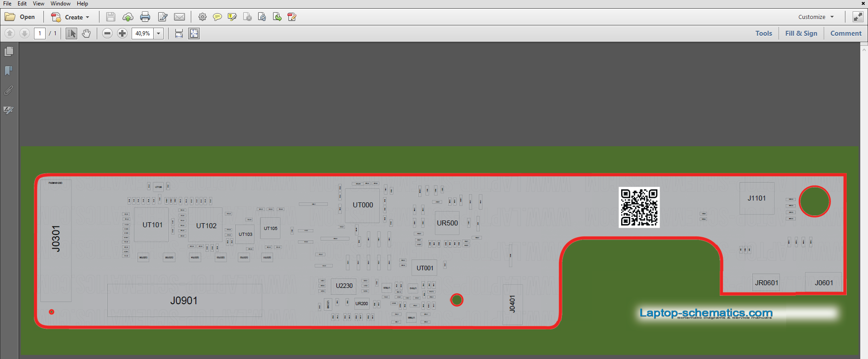Image resolution: width=868 pixels, height=359 pixels.
Task: Open the Create dropdown menu
Action: click(71, 17)
